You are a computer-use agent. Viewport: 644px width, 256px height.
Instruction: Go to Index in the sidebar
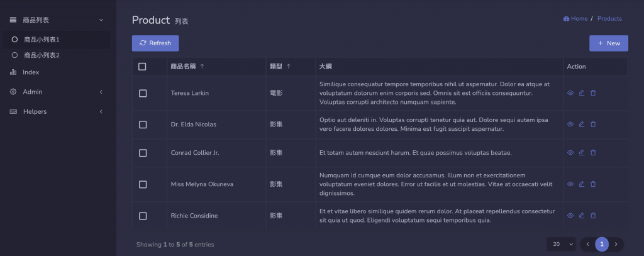(x=31, y=72)
